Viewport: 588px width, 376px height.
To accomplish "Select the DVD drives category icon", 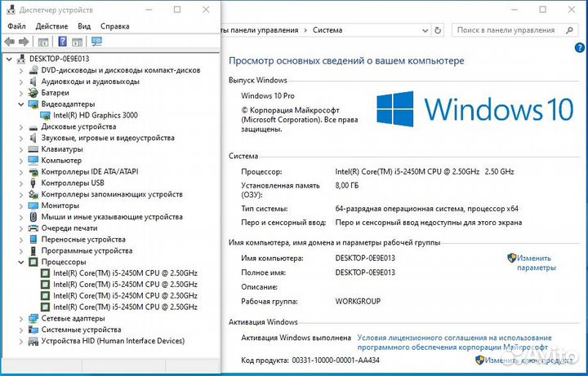I will 33,70.
